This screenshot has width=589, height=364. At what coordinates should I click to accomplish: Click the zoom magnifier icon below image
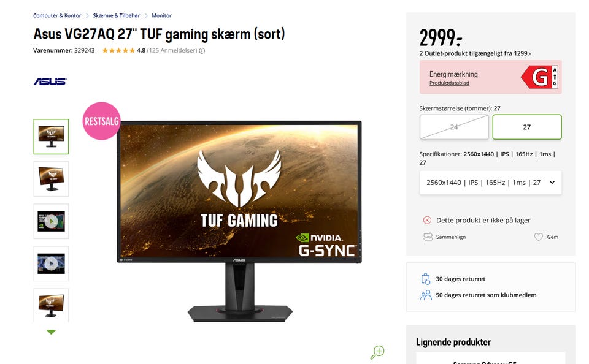coord(377,352)
